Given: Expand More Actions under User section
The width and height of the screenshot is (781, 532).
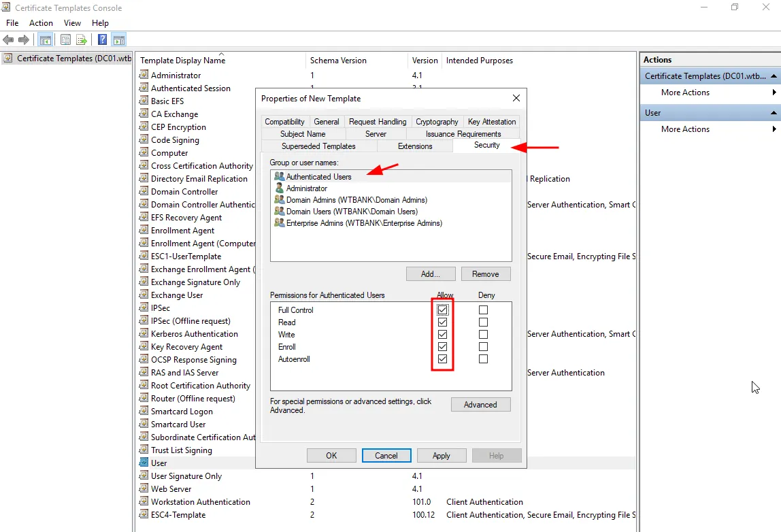Looking at the screenshot, I should point(685,129).
